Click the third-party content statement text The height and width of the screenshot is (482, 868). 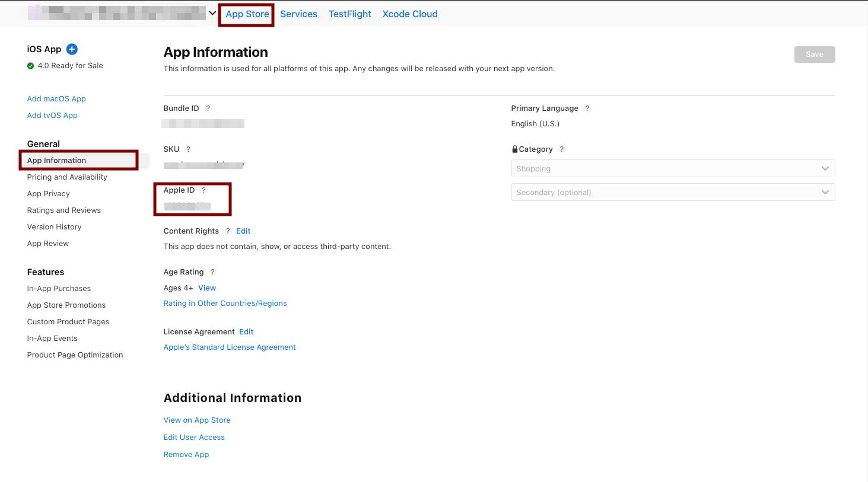[277, 247]
